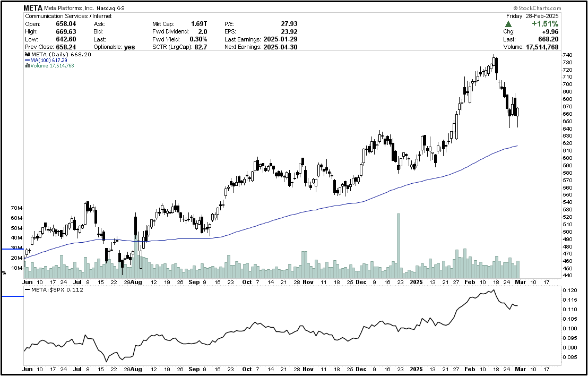Image resolution: width=588 pixels, height=376 pixels.
Task: Click the Prev Close value 658.24
Action: point(66,47)
